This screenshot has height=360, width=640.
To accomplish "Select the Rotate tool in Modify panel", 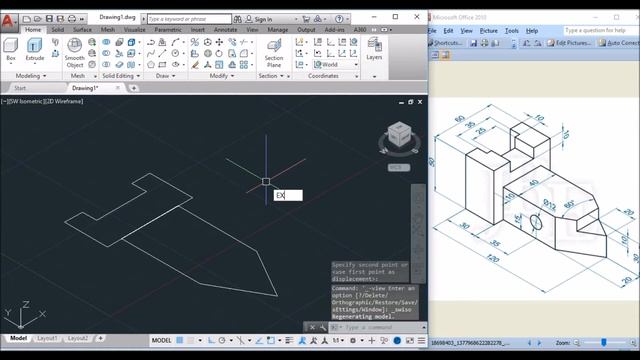I will tap(220, 53).
